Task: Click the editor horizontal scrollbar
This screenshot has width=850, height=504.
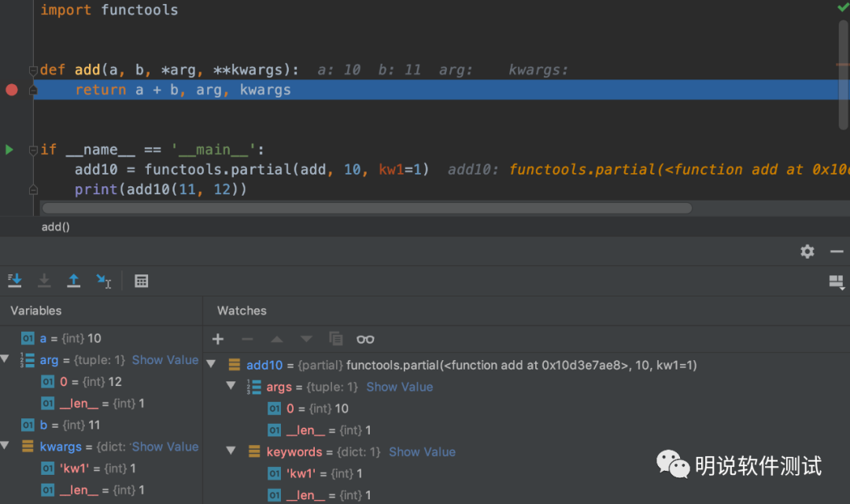Action: click(367, 208)
